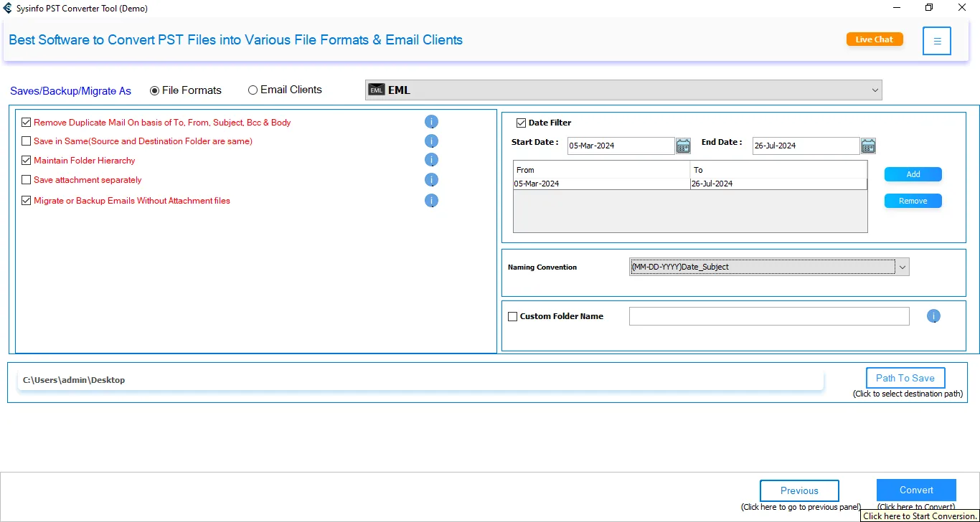This screenshot has height=522, width=980.
Task: Open the End Date calendar picker
Action: (868, 146)
